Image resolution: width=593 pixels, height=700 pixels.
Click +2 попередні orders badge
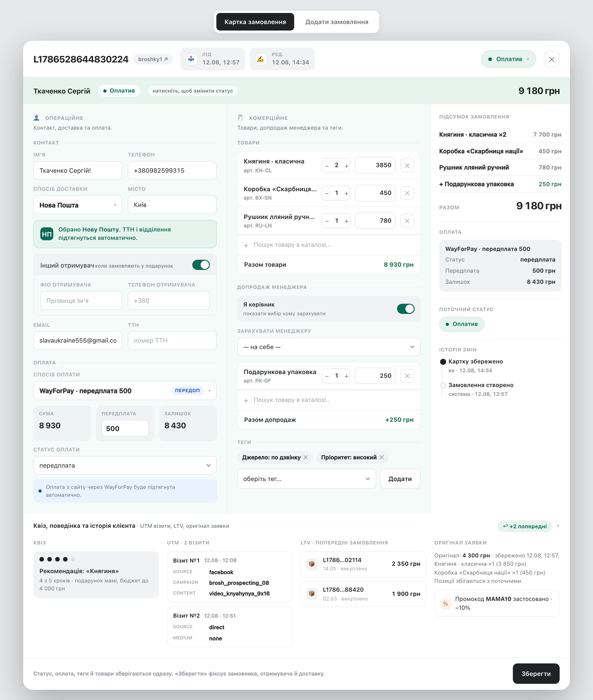pyautogui.click(x=524, y=526)
